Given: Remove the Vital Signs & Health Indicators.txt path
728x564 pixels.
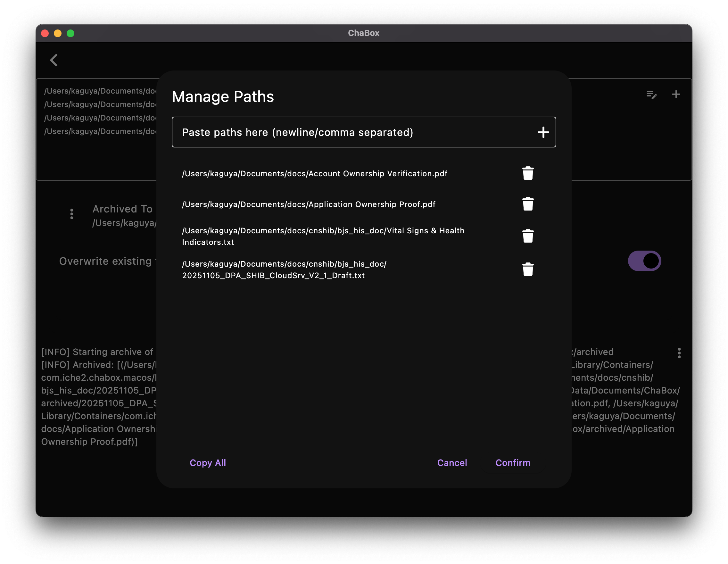Looking at the screenshot, I should 528,236.
